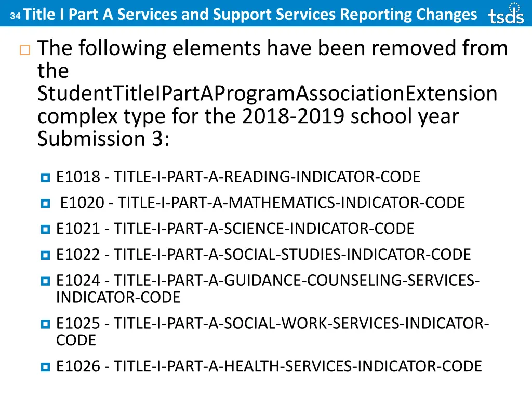
Task: Select the slide number 34 in header
Action: click(x=15, y=16)
